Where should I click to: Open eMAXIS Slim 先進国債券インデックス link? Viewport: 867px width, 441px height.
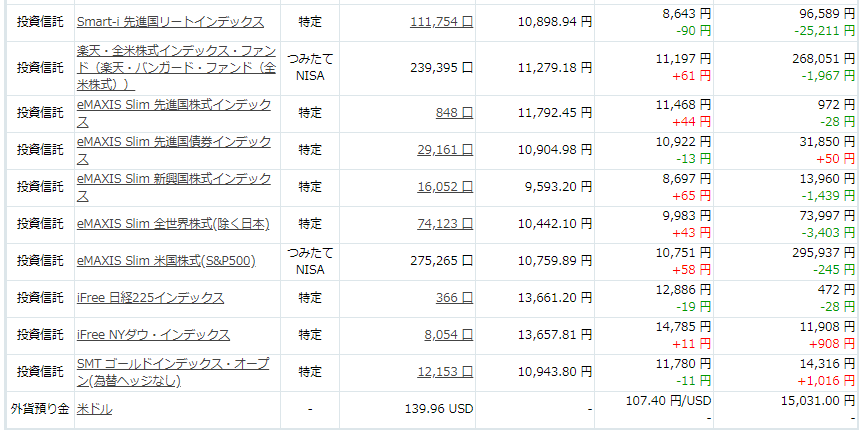pyautogui.click(x=174, y=150)
